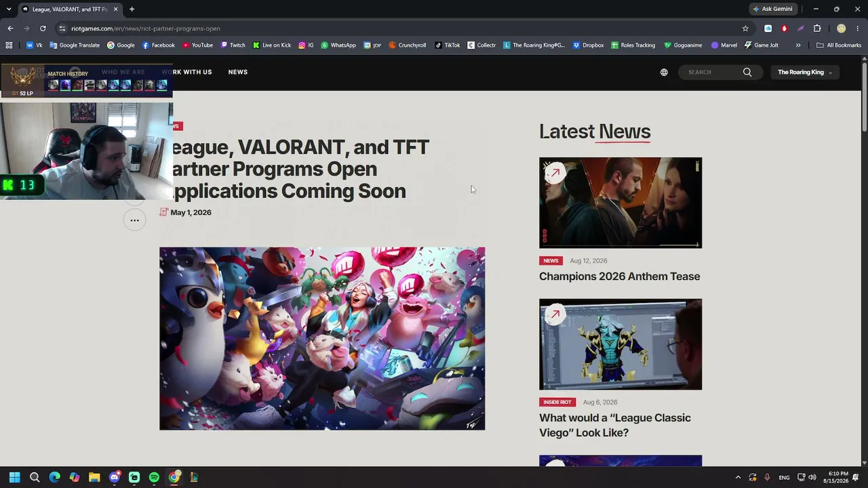Screen dimensions: 868x488
Task: Open the WhatsApp bookmark
Action: 338,45
